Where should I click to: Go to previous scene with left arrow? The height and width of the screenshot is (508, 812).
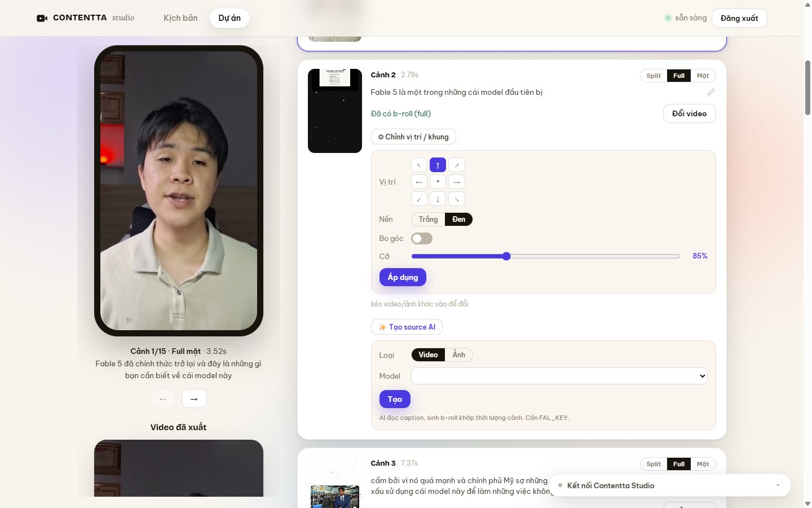(x=163, y=398)
